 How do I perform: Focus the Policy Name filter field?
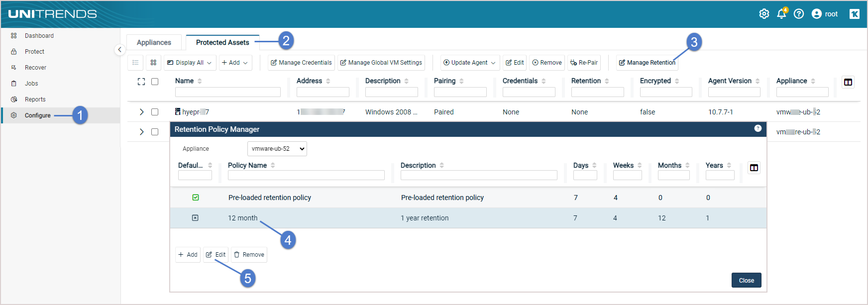(x=306, y=175)
